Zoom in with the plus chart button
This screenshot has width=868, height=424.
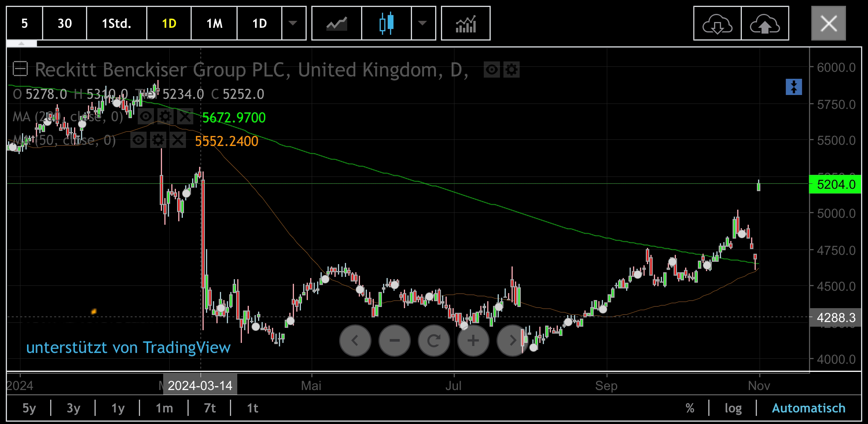(x=473, y=341)
